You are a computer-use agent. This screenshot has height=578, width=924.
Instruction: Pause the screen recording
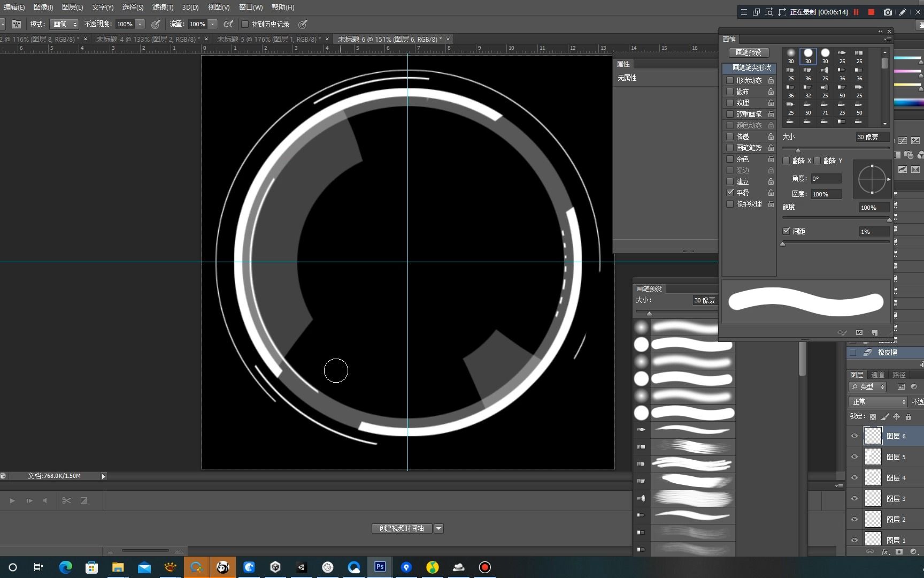tap(856, 12)
